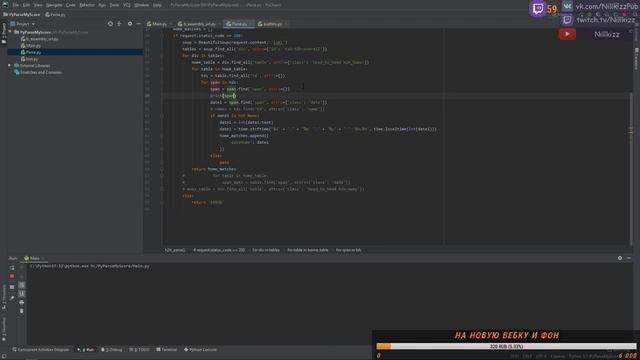Open the Window menu
Image resolution: width=640 pixels, height=360 pixels.
pyautogui.click(x=142, y=5)
